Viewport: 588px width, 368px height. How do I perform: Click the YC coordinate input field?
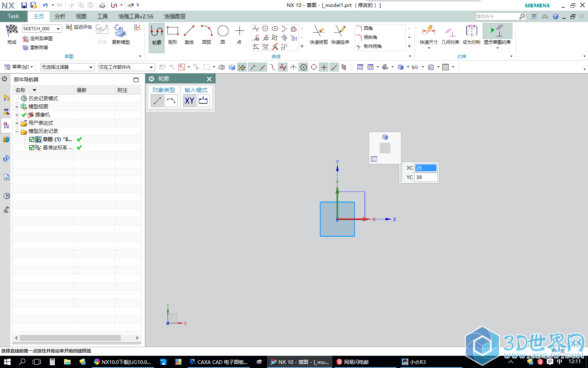(x=426, y=177)
